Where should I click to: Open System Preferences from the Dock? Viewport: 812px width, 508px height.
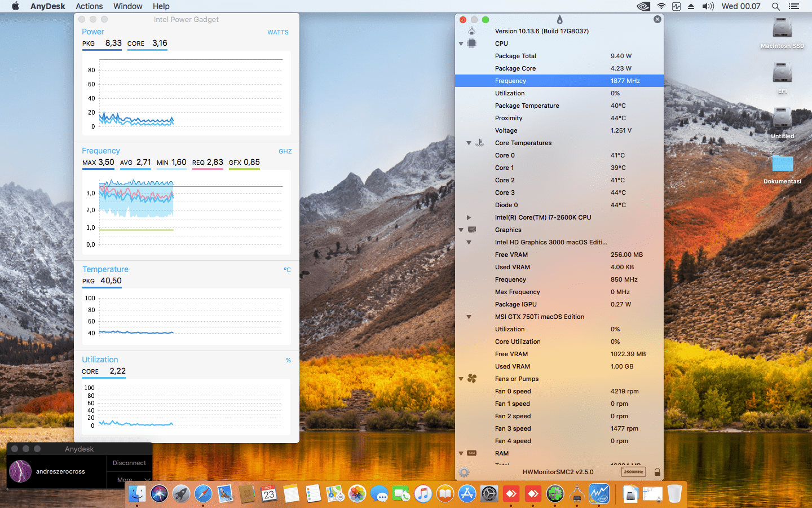(489, 494)
